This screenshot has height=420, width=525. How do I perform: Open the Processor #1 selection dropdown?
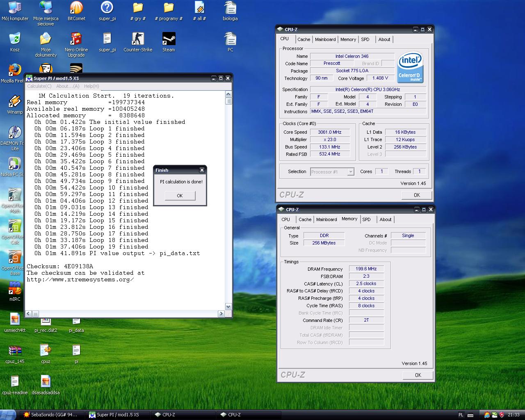pos(332,172)
